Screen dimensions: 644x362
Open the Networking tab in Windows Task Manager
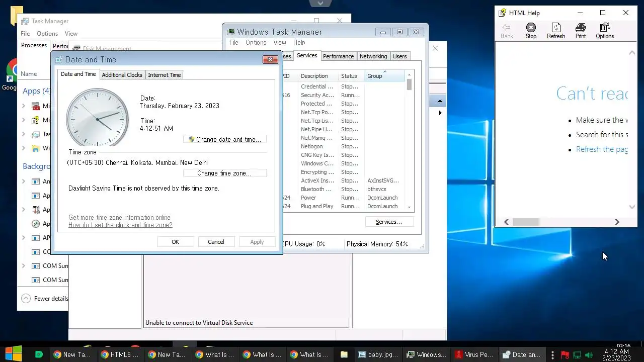coord(373,56)
